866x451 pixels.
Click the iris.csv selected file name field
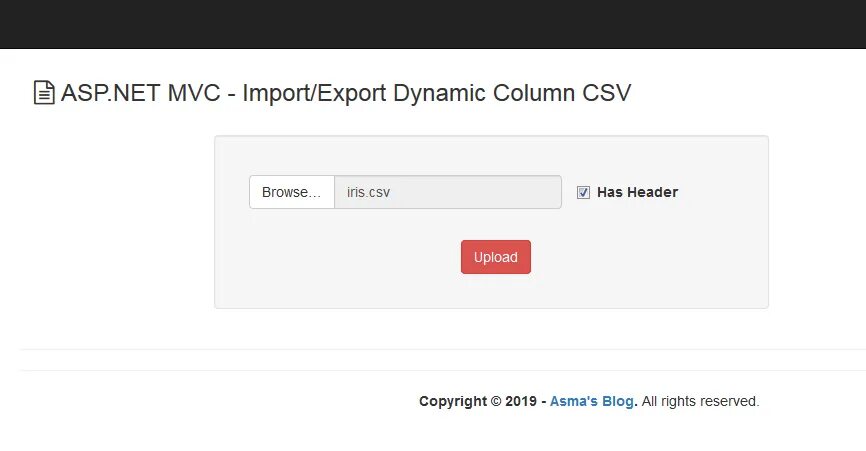pyautogui.click(x=448, y=192)
